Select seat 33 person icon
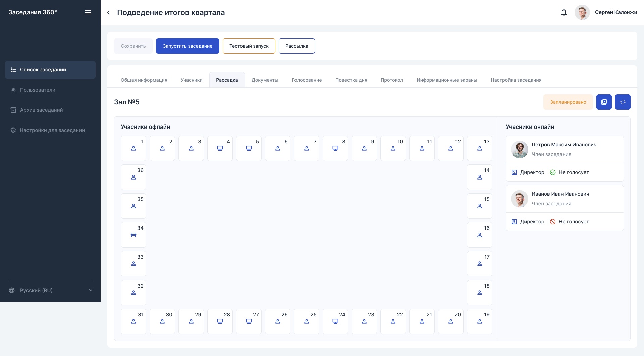Viewport: 644px width, 356px height. (133, 264)
